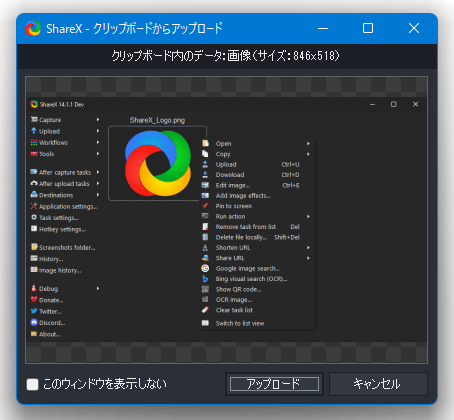
Task: Click the After capture tasks icon in the preview
Action: 34,172
